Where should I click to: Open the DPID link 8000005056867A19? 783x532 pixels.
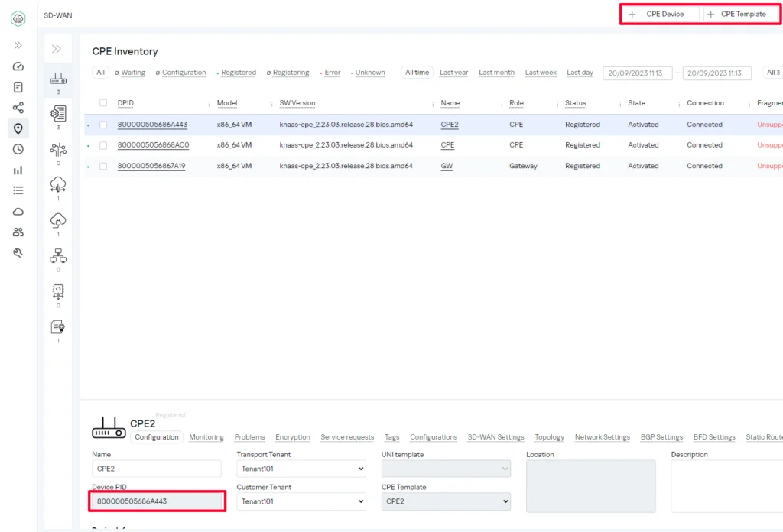click(x=151, y=166)
